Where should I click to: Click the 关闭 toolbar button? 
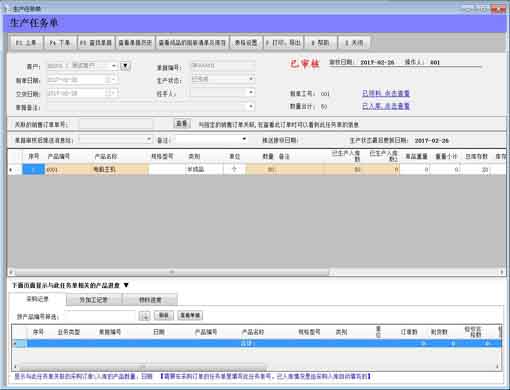click(354, 43)
